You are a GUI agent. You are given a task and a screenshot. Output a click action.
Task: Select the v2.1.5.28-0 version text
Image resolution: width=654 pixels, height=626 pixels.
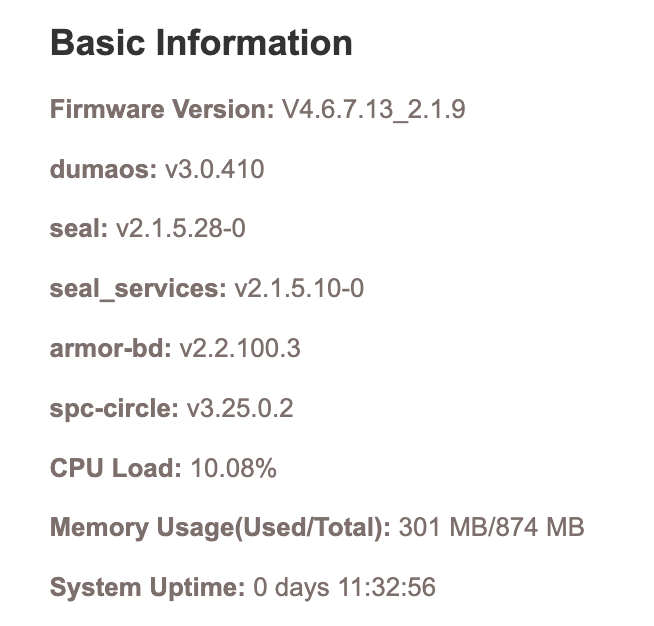[180, 229]
